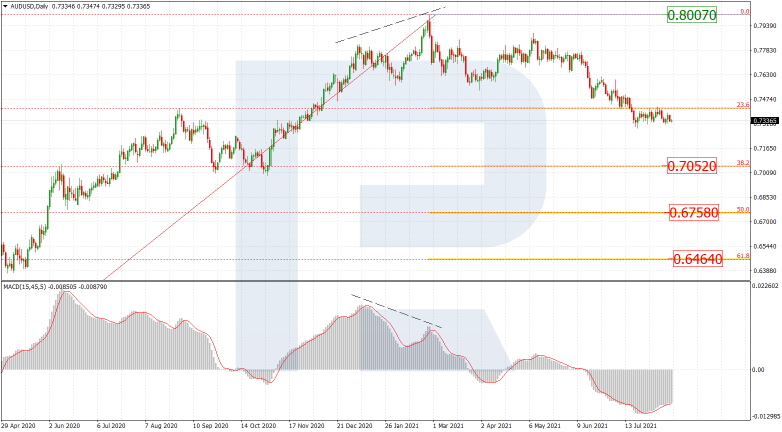The width and height of the screenshot is (782, 432).
Task: Click the current price marker 0.73365
Action: [x=764, y=121]
